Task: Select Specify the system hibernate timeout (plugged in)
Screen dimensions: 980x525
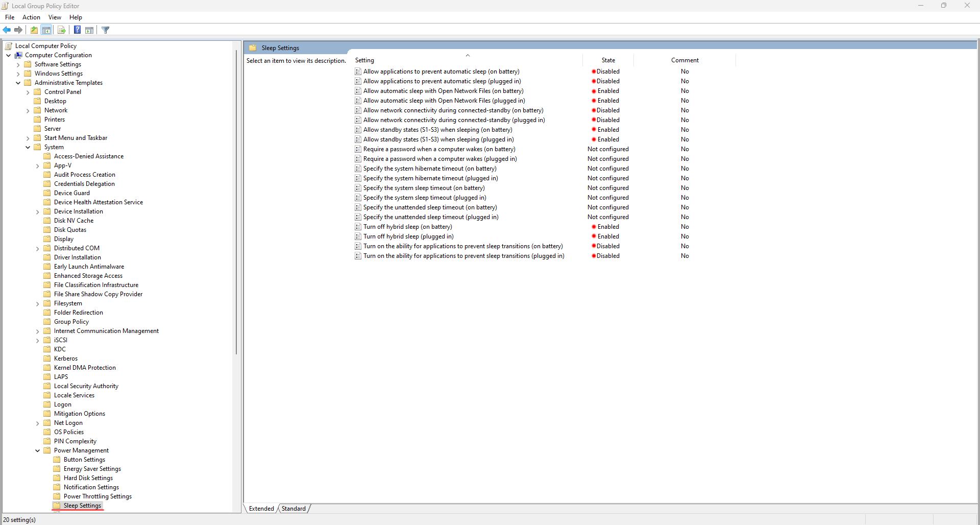Action: coord(430,178)
